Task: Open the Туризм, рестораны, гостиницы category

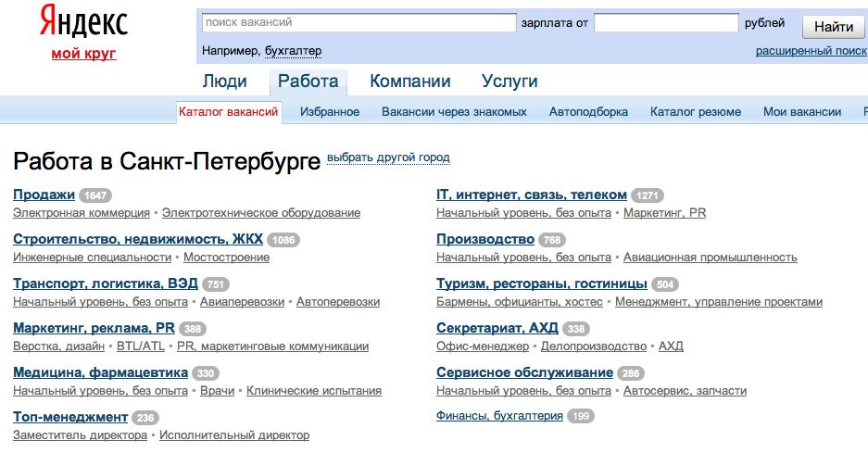Action: 541,283
